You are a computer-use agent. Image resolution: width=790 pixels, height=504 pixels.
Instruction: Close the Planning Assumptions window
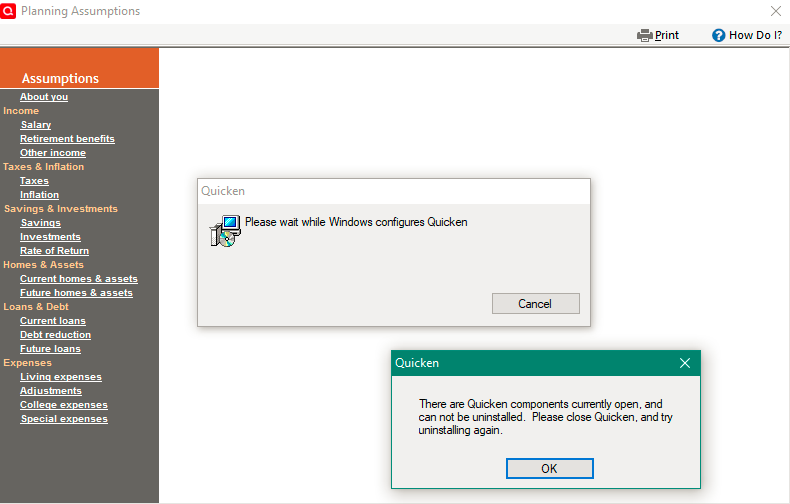click(776, 11)
